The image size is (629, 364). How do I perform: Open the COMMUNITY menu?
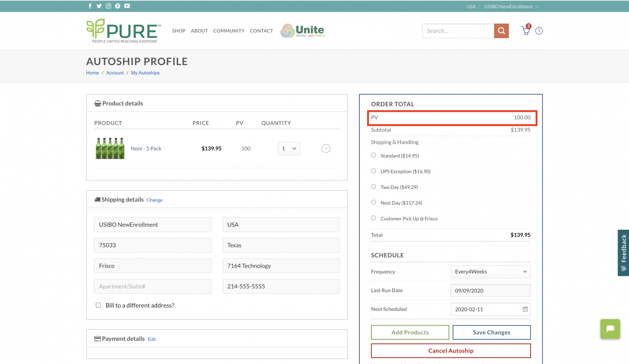click(229, 31)
